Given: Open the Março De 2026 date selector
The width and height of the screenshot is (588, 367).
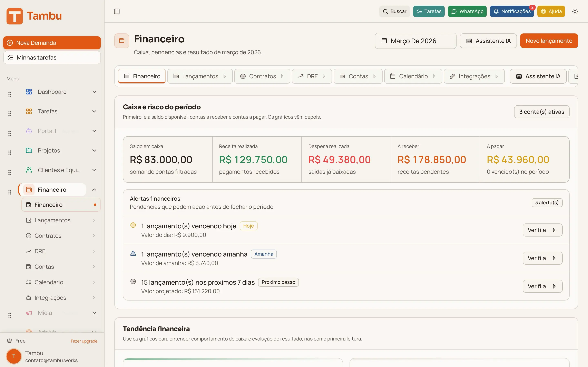Looking at the screenshot, I should 415,41.
